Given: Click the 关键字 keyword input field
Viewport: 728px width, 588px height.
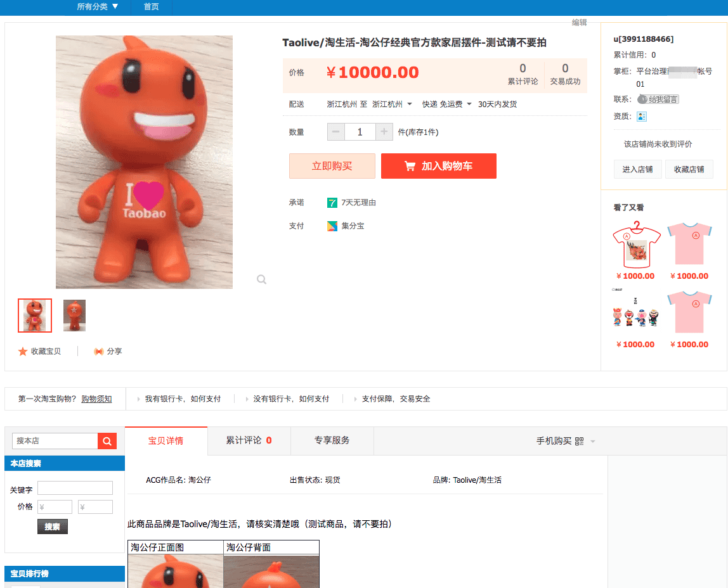Looking at the screenshot, I should [x=75, y=488].
